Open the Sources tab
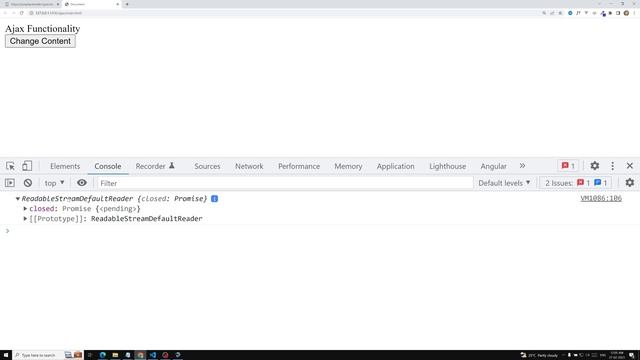Image resolution: width=640 pixels, height=360 pixels. (207, 166)
